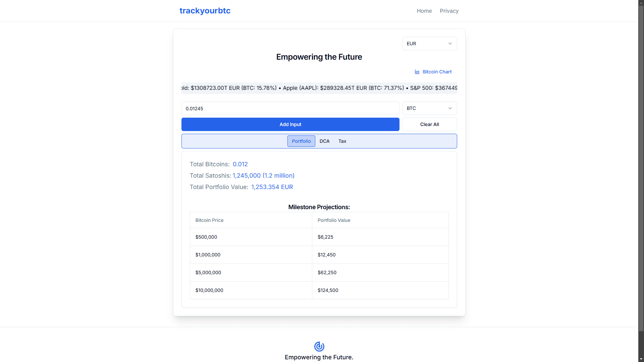
Task: Switch to the Tax tab
Action: [342, 141]
